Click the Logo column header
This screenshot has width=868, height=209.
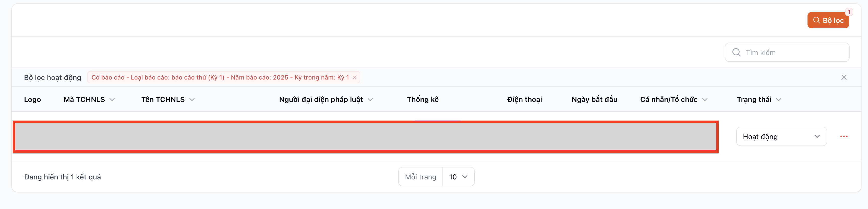pos(32,100)
